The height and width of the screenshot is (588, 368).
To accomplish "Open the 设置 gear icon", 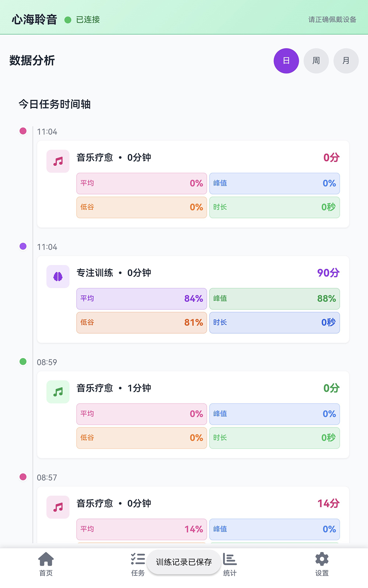I will coord(322,559).
